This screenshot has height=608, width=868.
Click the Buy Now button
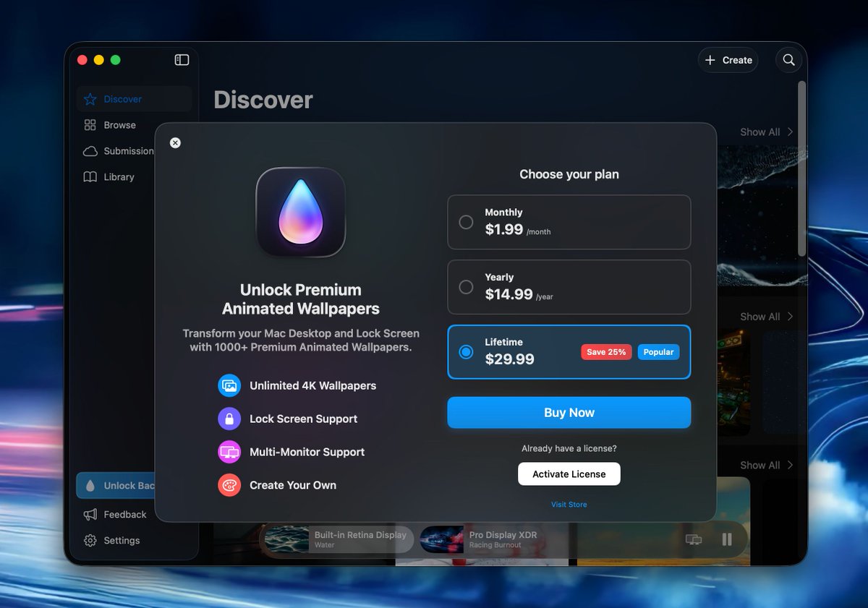click(x=569, y=413)
